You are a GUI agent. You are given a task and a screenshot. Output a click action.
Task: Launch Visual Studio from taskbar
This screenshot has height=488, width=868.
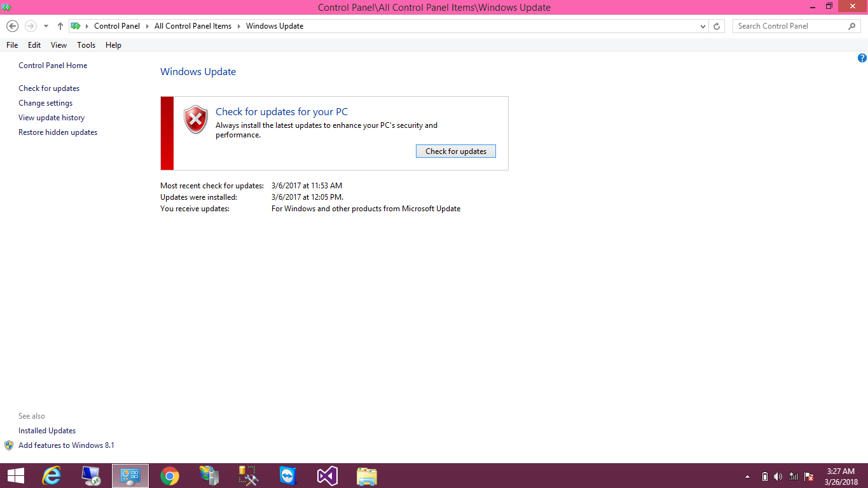(327, 476)
